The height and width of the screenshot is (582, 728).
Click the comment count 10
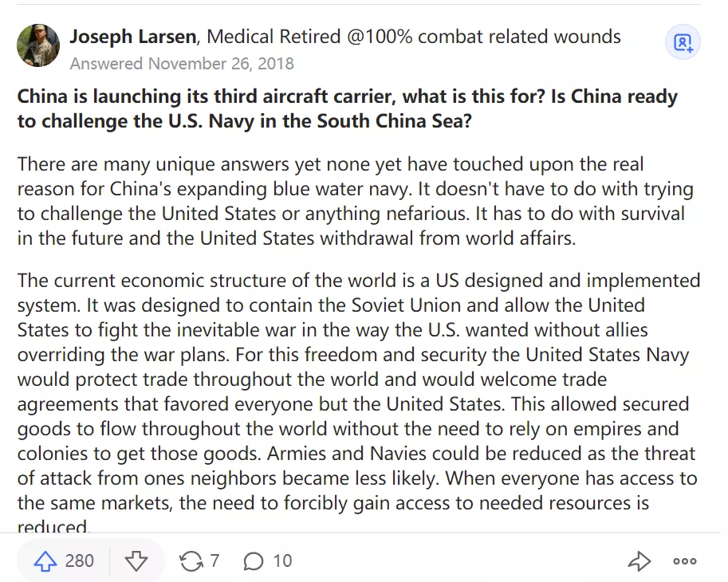point(282,561)
